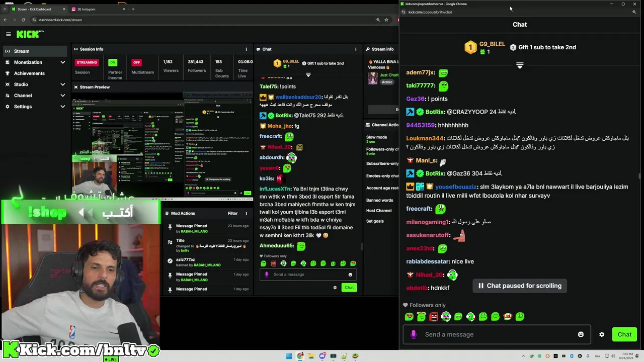
Task: Open the Chrome icon on the taskbar
Action: point(300,356)
